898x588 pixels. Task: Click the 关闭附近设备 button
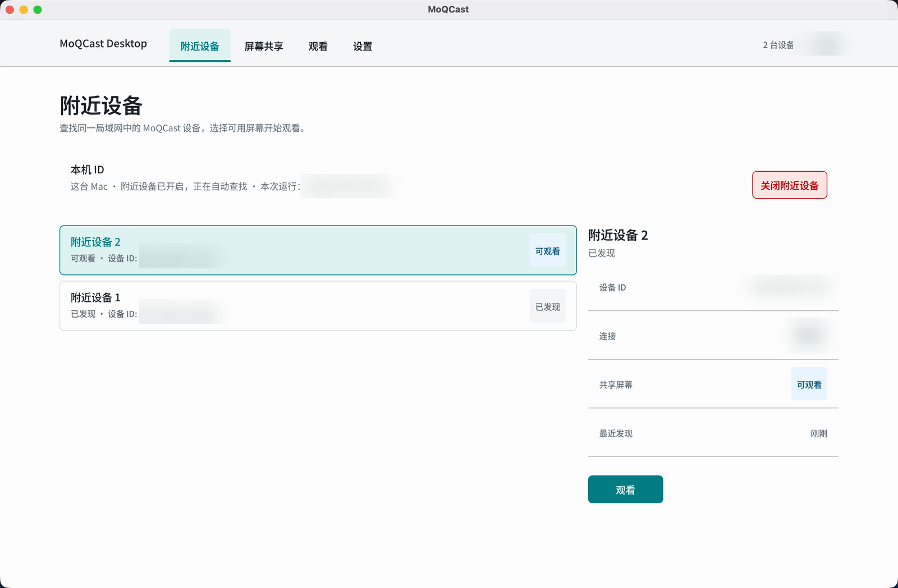click(789, 185)
